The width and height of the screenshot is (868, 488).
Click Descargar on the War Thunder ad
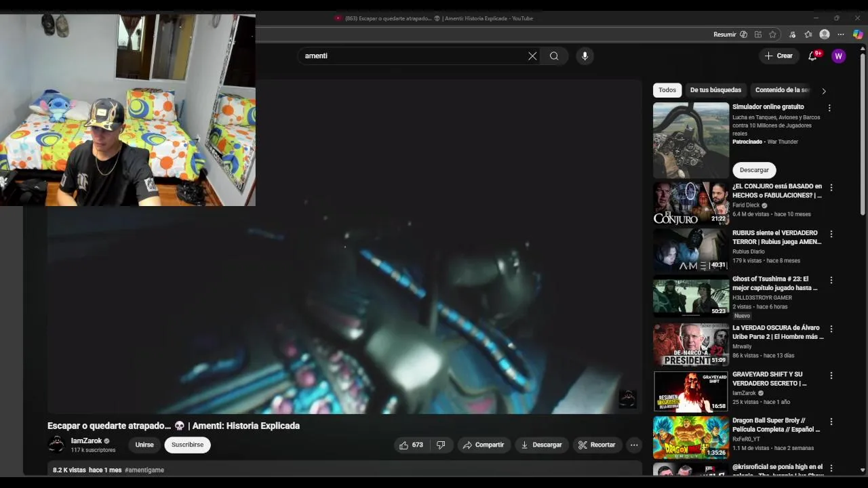(x=754, y=170)
